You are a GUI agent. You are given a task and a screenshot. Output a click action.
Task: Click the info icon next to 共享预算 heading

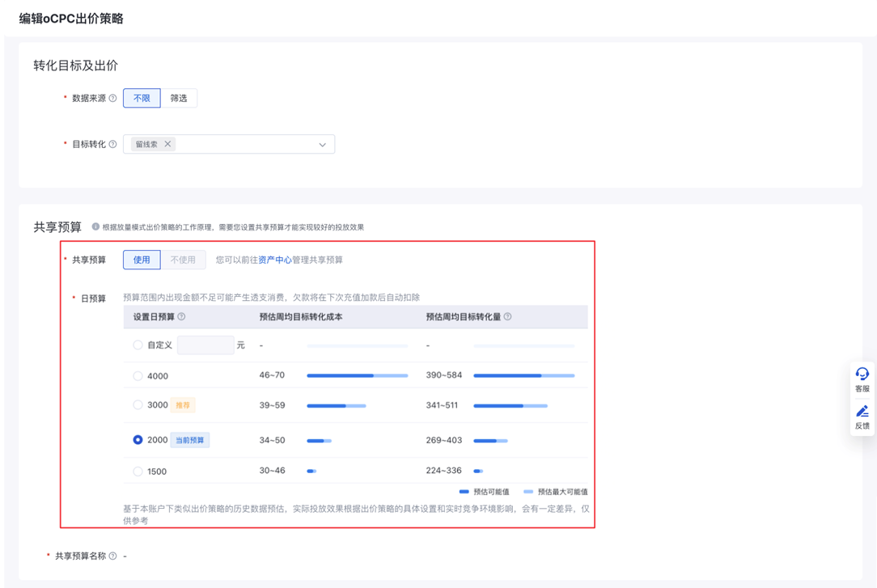[x=95, y=227]
